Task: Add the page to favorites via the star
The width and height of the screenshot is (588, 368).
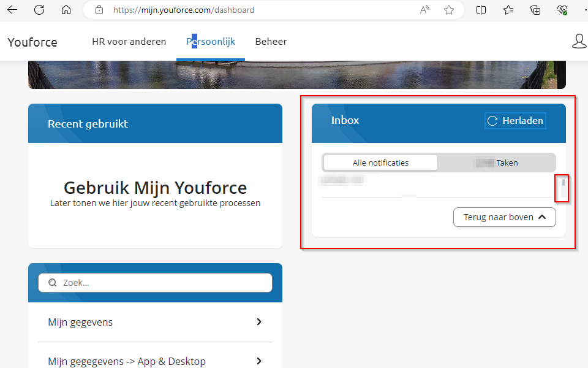Action: (x=449, y=10)
